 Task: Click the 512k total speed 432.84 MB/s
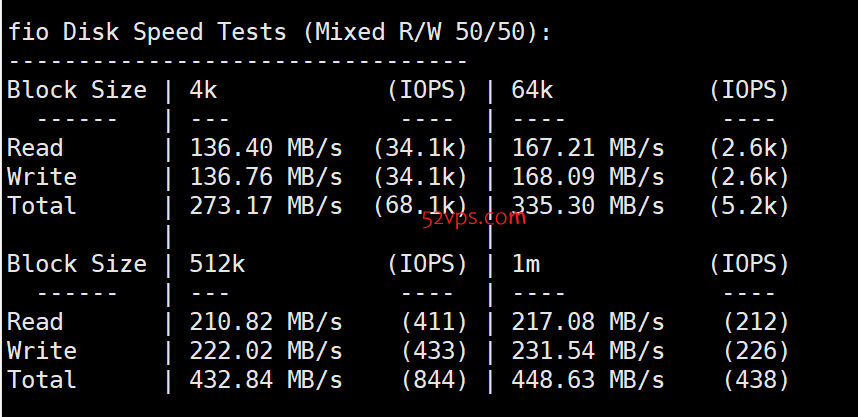tap(266, 380)
